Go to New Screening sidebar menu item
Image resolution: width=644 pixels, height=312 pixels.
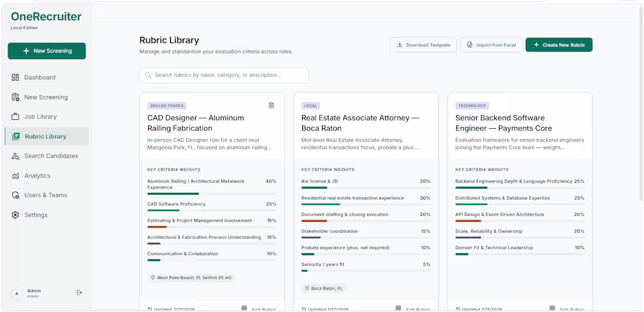47,97
